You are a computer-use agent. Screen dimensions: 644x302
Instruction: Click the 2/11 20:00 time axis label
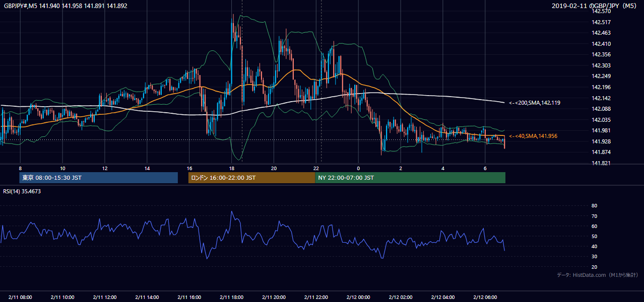pos(274,297)
